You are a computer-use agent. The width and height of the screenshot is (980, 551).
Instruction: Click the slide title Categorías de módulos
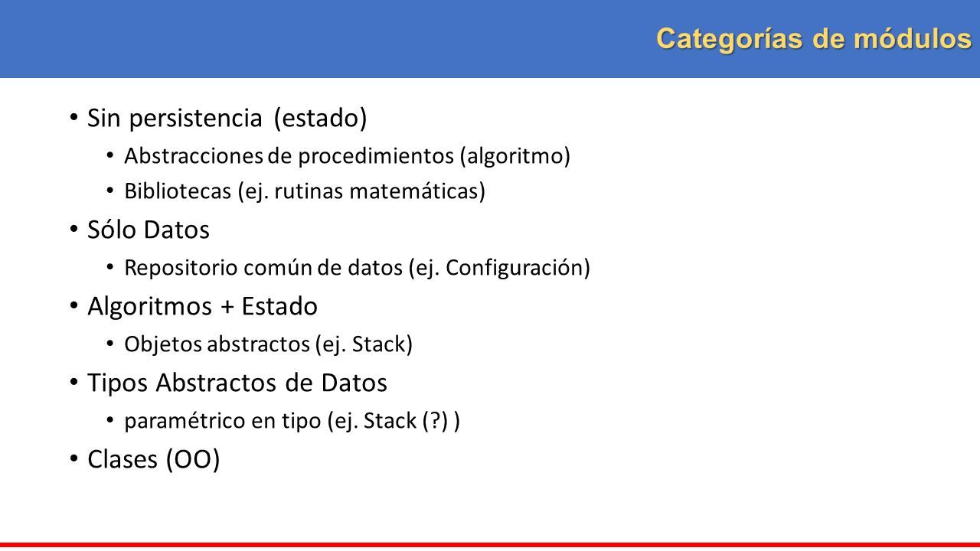(x=813, y=38)
